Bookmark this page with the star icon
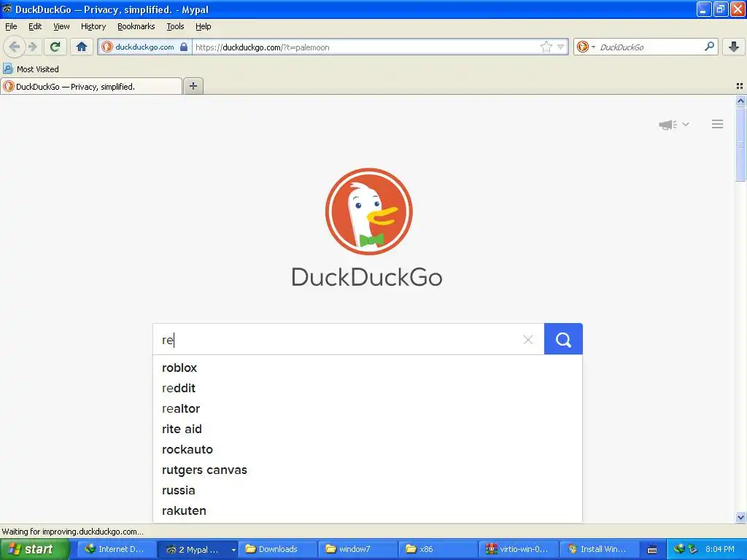This screenshot has width=747, height=560. click(546, 47)
